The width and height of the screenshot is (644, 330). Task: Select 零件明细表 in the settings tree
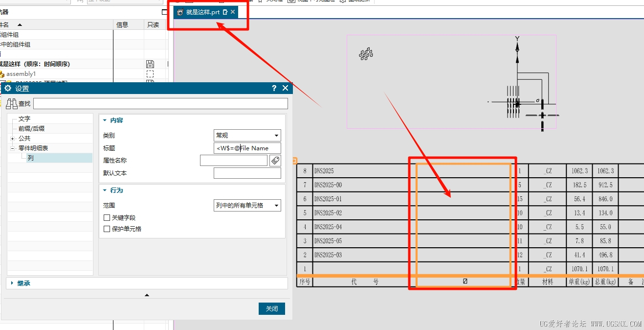pyautogui.click(x=33, y=148)
